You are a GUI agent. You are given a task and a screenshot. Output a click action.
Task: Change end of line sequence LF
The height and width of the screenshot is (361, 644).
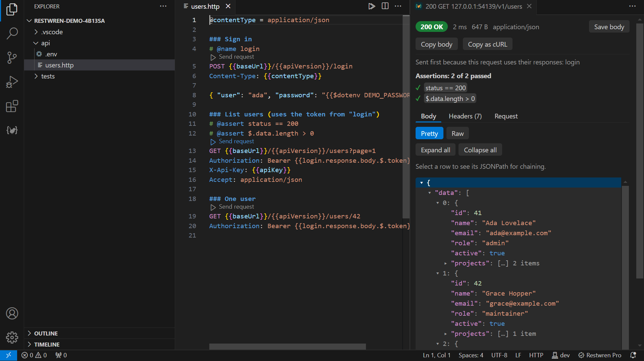pyautogui.click(x=518, y=355)
